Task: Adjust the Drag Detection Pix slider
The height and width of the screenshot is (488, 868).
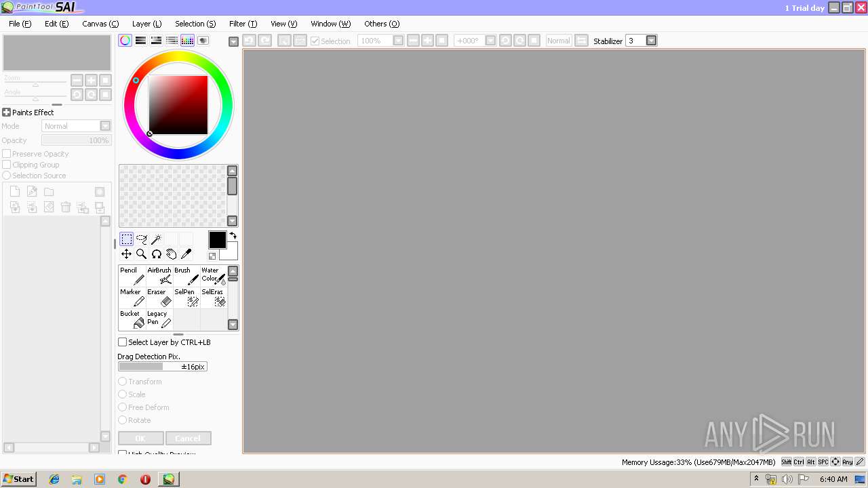Action: coord(163,367)
